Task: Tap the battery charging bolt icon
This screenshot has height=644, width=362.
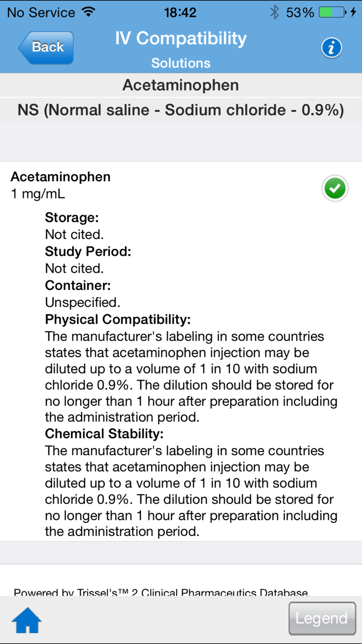Action: (353, 12)
